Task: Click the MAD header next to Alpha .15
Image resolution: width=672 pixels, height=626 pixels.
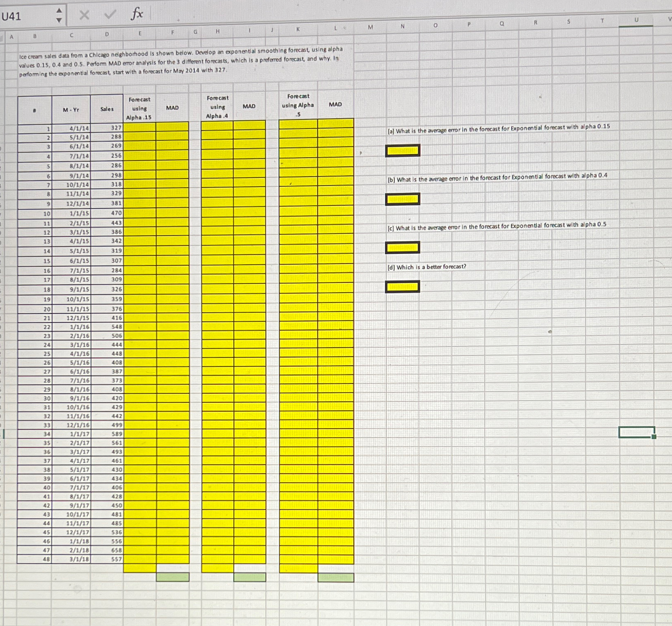Action: click(172, 107)
